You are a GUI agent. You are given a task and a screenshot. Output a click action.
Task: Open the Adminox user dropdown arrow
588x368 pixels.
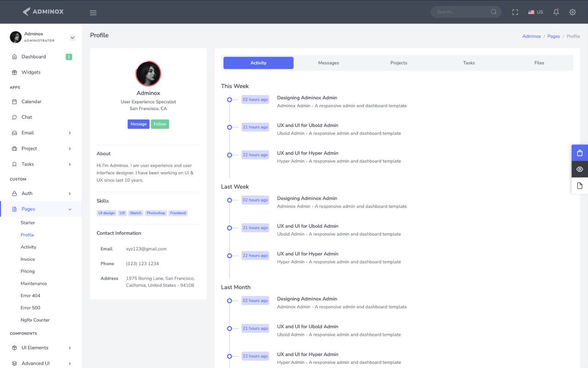(x=72, y=38)
